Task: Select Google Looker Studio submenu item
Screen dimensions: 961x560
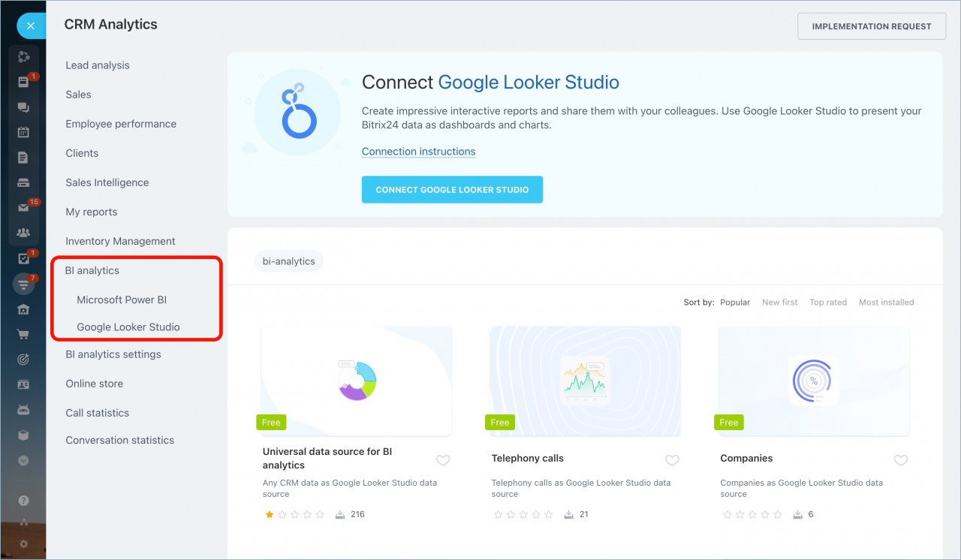Action: tap(128, 327)
